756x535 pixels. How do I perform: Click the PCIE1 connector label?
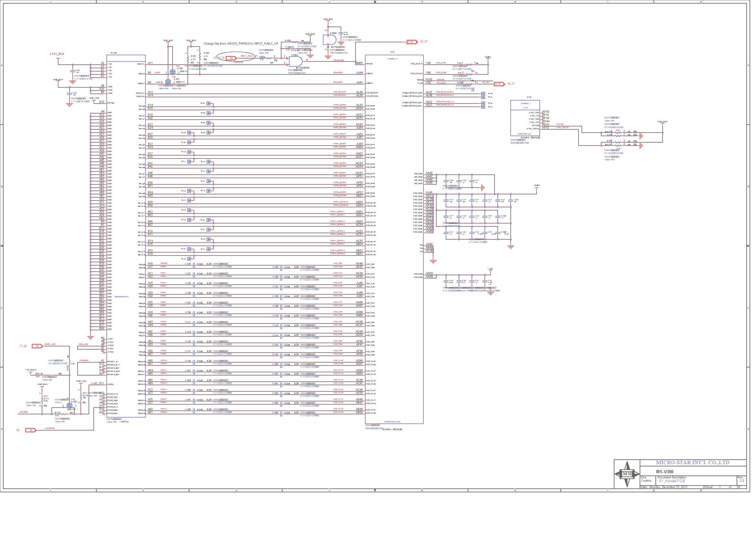114,52
